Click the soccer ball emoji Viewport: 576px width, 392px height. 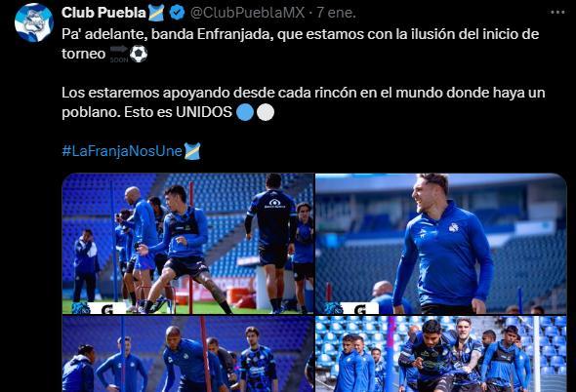coord(139,54)
